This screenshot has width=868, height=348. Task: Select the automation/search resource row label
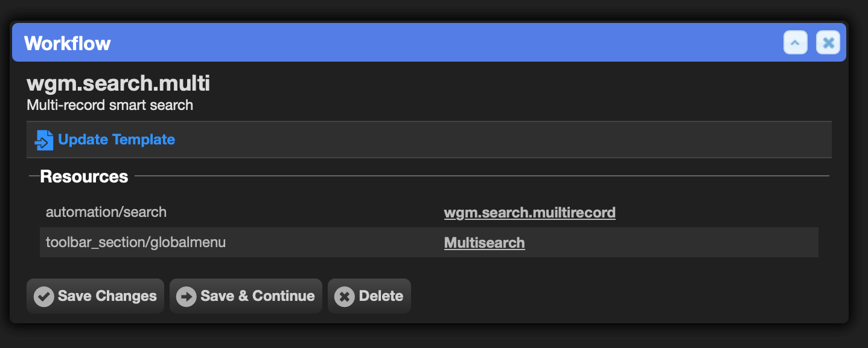(x=106, y=212)
